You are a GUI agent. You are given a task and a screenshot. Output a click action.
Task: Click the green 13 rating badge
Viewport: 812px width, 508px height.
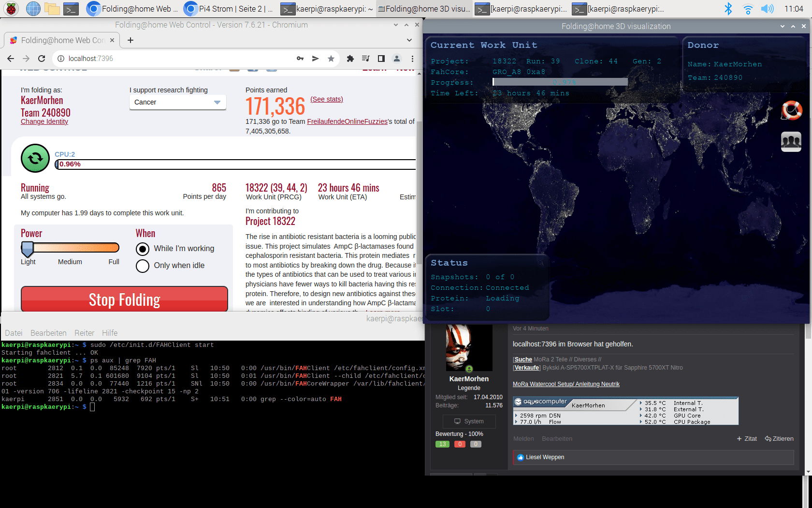(x=442, y=444)
